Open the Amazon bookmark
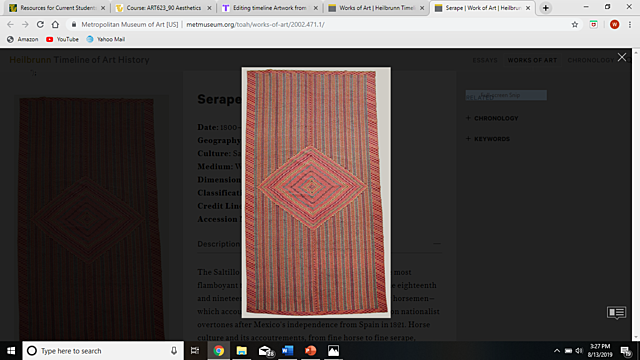Image resolution: width=640 pixels, height=360 pixels. [23, 39]
